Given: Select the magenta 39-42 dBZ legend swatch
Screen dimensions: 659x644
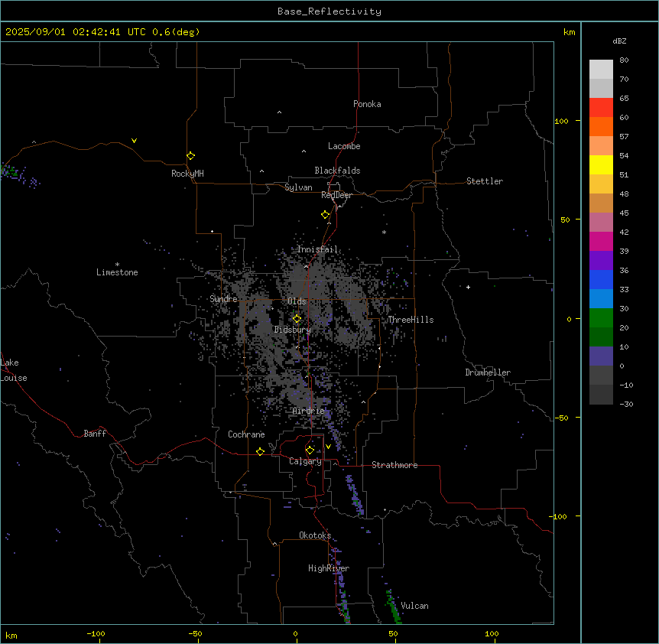Looking at the screenshot, I should coord(601,241).
